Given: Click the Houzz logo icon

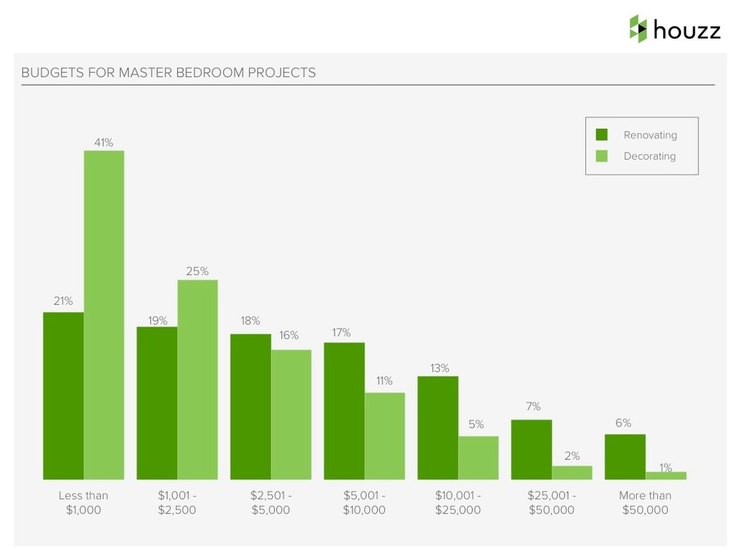Looking at the screenshot, I should [638, 28].
